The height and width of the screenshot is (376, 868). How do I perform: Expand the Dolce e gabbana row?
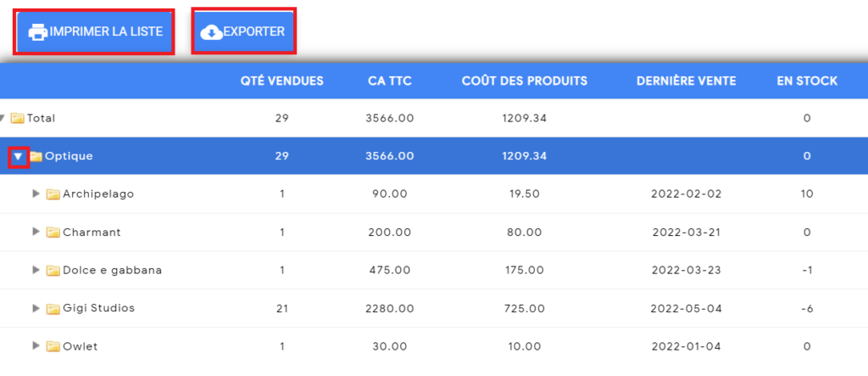tap(36, 270)
